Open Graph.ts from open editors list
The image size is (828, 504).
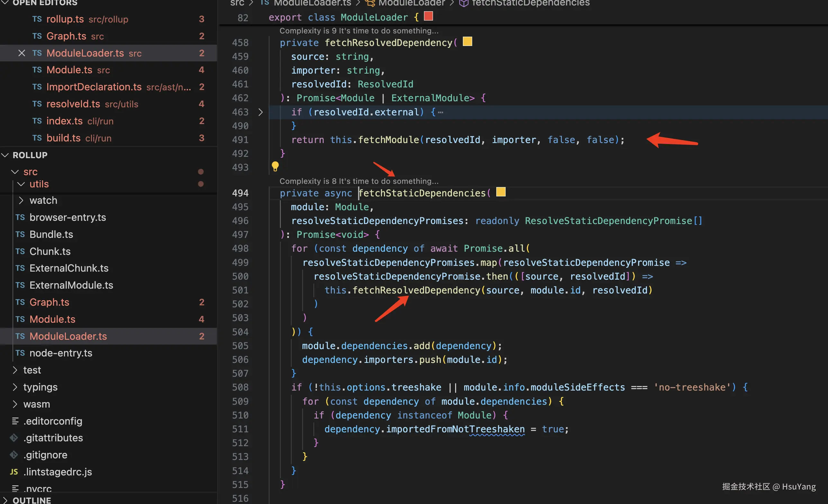[66, 36]
